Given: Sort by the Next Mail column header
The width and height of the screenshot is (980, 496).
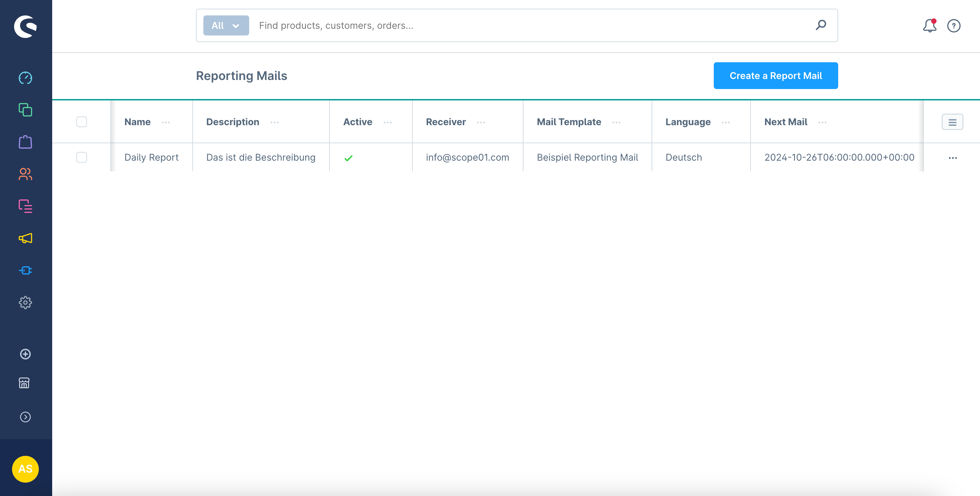Looking at the screenshot, I should [786, 122].
